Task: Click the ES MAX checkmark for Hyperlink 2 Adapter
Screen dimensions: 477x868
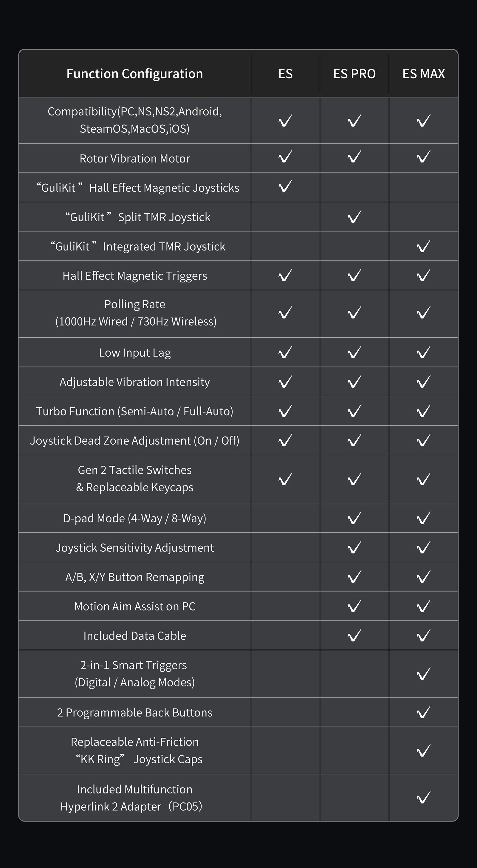Action: pos(423,798)
